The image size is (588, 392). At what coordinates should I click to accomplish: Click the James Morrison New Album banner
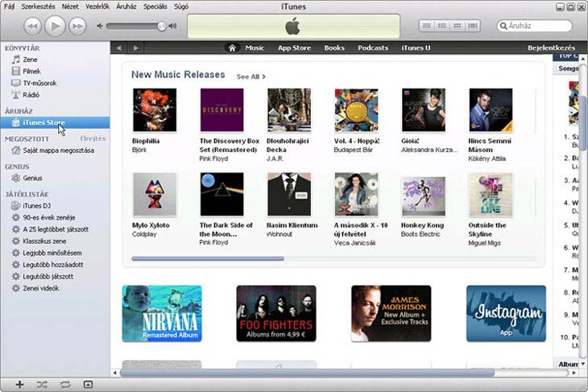(391, 314)
